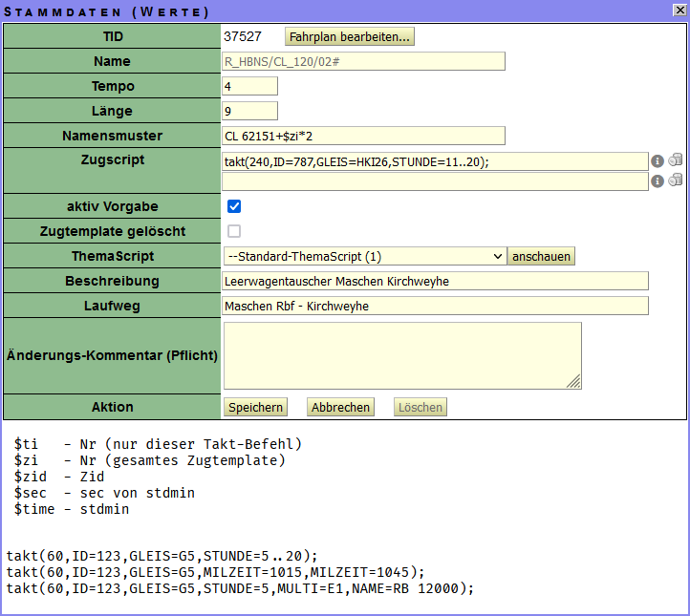The height and width of the screenshot is (616, 690).
Task: Click trash icon beside the takt Zugscript line
Action: 676,160
